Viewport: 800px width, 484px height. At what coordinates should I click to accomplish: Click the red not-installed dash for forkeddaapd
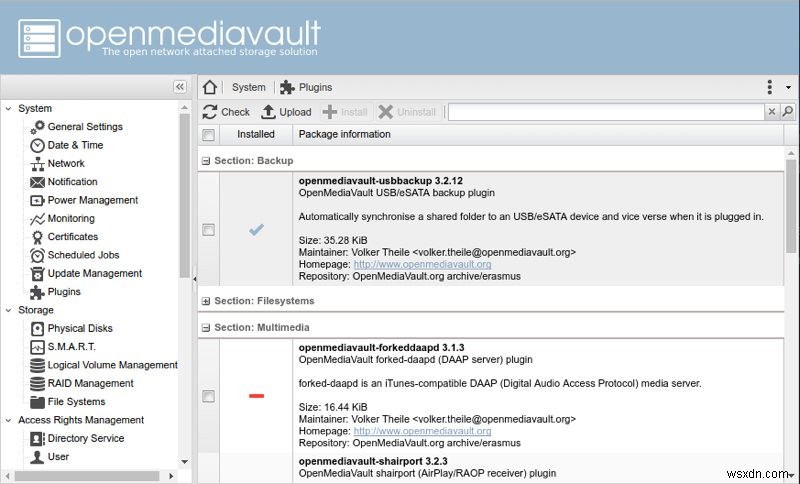256,396
